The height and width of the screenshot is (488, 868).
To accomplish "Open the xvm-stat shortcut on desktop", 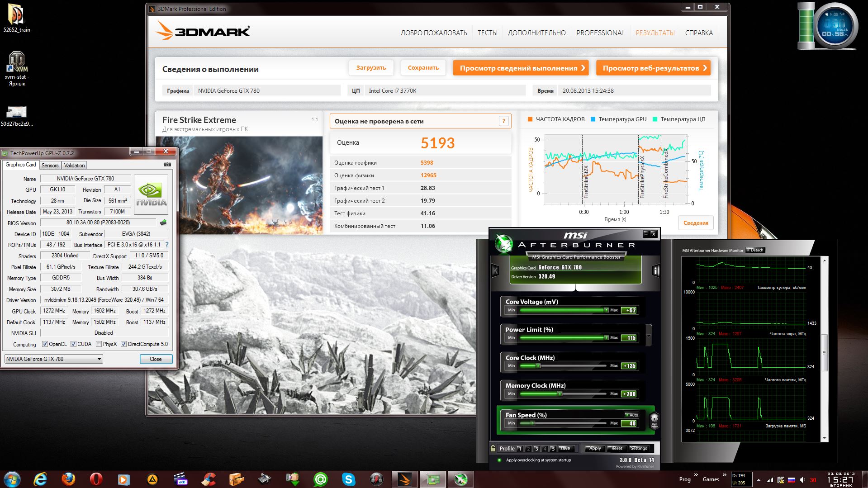I will 17,68.
